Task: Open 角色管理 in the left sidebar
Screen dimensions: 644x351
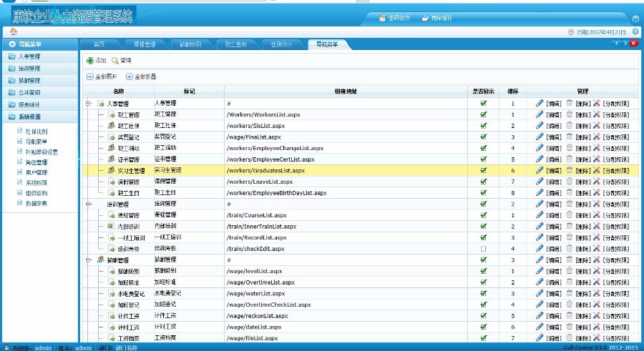Action: [x=36, y=162]
